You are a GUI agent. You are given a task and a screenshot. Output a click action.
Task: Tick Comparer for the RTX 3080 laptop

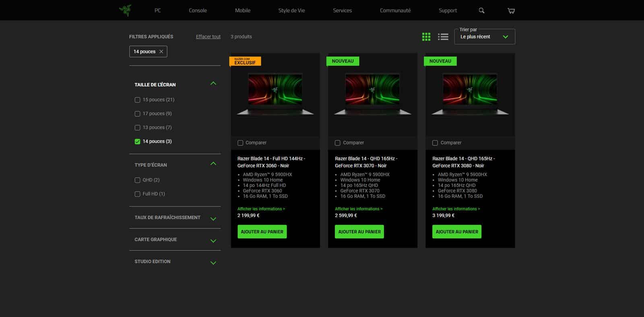pos(435,143)
